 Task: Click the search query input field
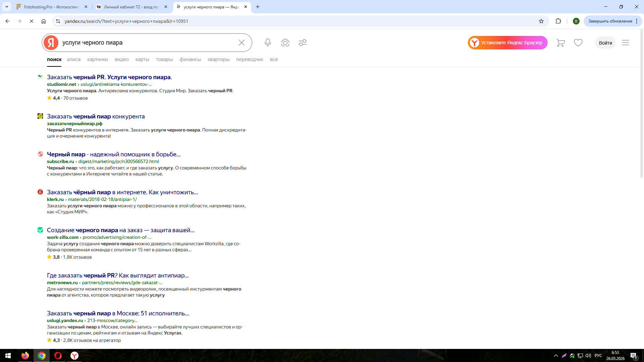pyautogui.click(x=148, y=43)
